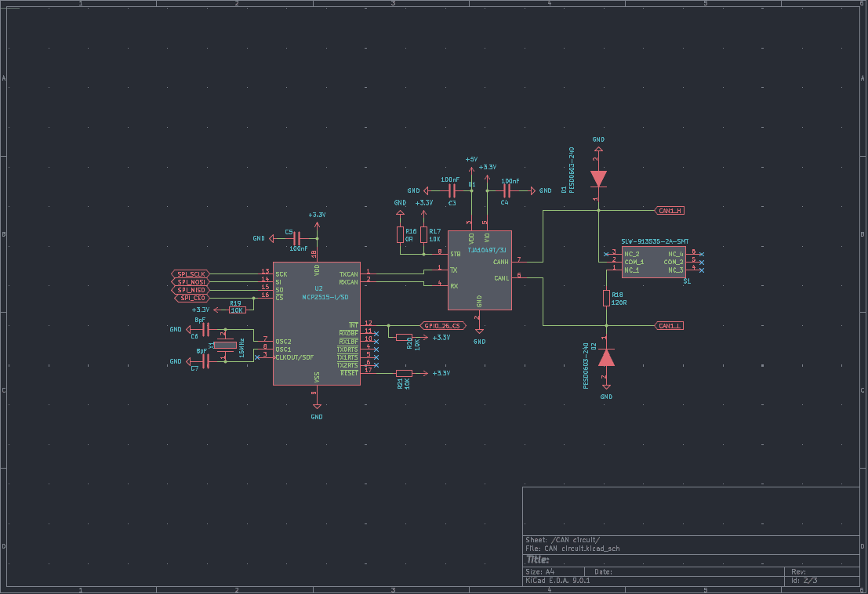Click the no-connect flag on RX0BF pin

[x=376, y=334]
